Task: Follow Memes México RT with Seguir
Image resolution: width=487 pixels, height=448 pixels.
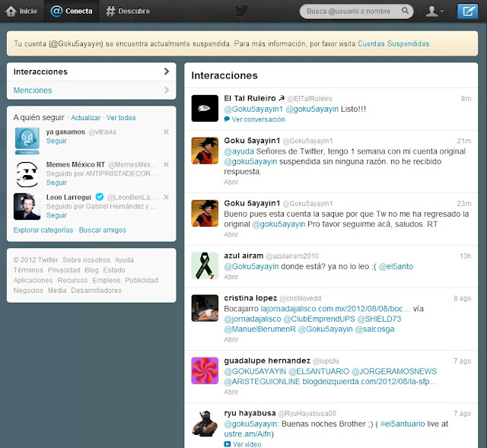Action: click(x=56, y=183)
